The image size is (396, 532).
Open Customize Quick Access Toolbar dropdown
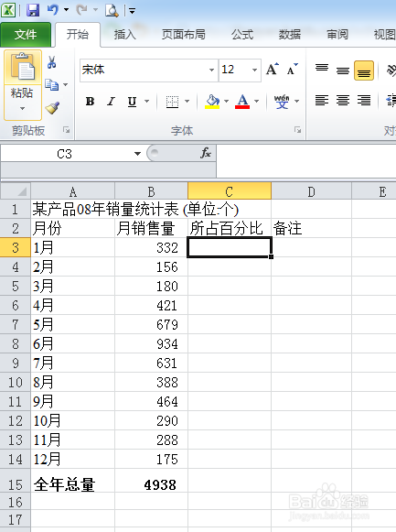tap(132, 11)
